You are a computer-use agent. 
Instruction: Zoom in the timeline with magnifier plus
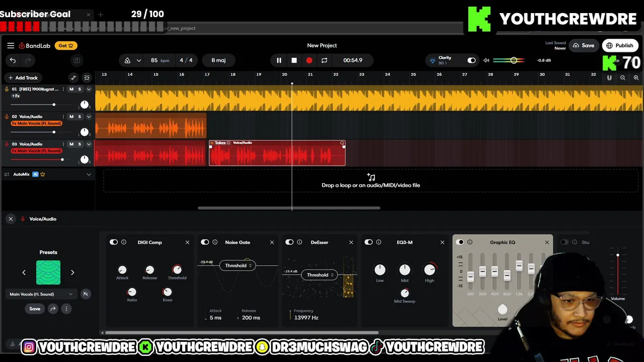pos(636,78)
